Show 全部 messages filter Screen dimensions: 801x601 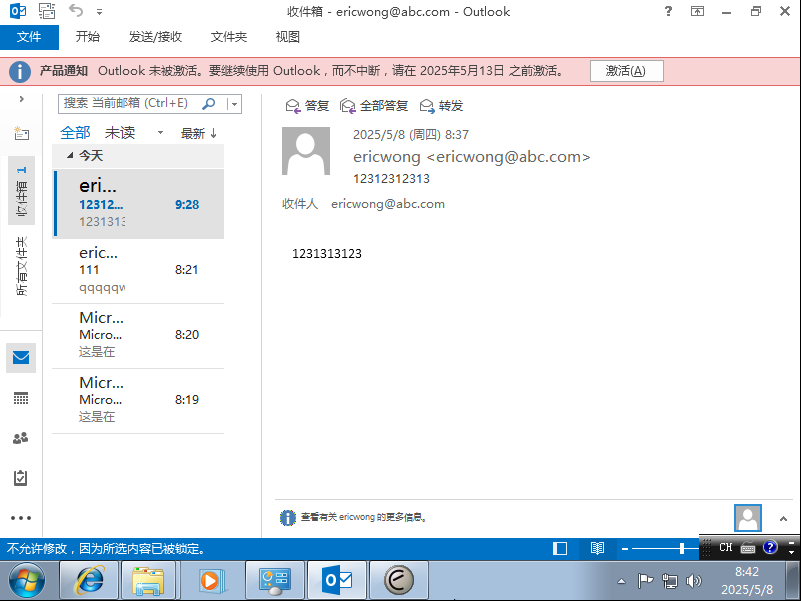(x=75, y=133)
